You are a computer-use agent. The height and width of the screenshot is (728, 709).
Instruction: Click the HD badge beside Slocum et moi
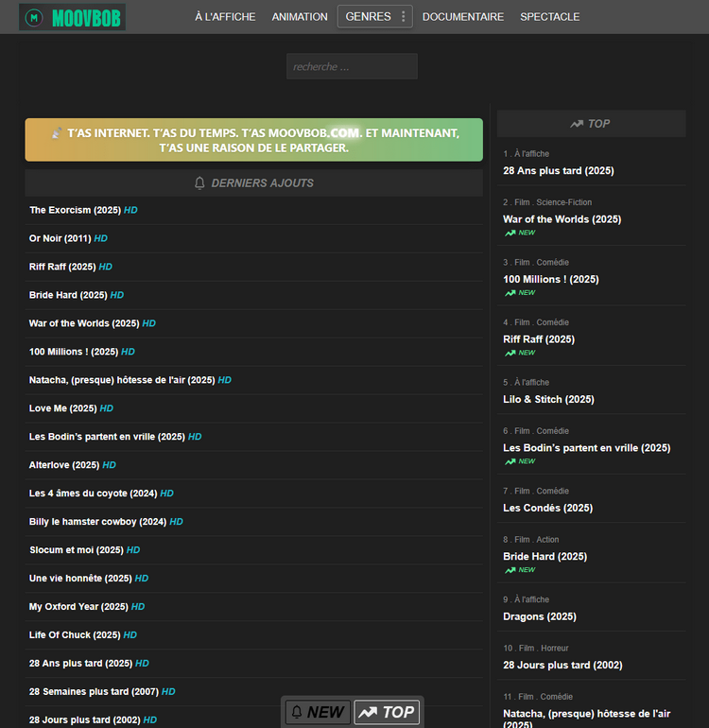coord(133,549)
